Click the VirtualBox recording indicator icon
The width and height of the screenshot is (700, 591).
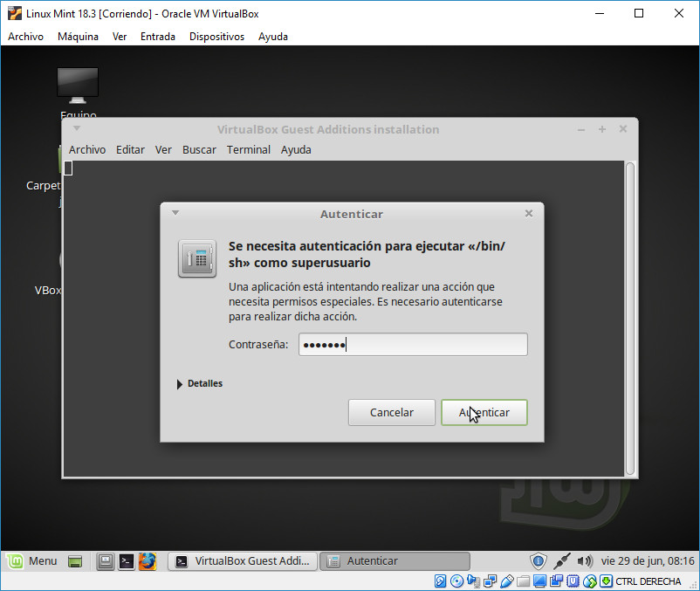tap(556, 581)
